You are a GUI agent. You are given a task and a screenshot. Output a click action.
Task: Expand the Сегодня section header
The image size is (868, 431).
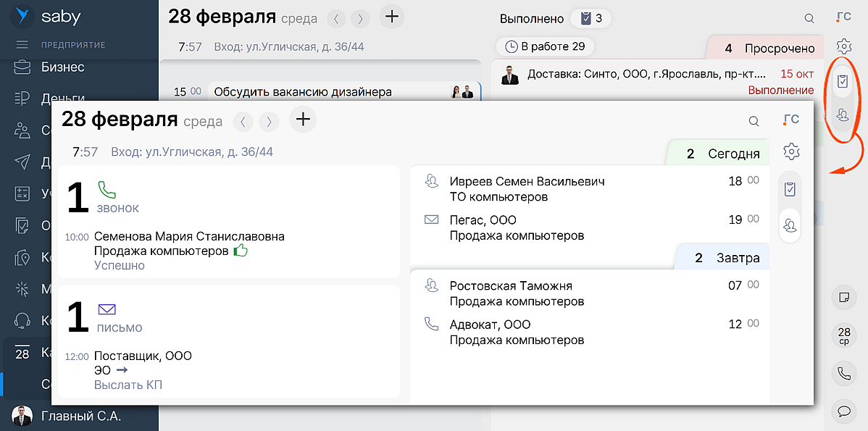pyautogui.click(x=722, y=154)
